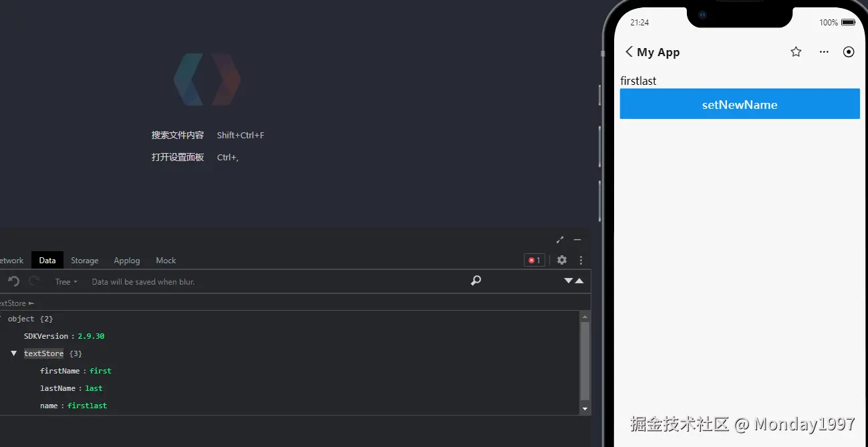Click the Data panel vertical scrollbar thumb
The height and width of the screenshot is (447, 868).
coord(585,361)
